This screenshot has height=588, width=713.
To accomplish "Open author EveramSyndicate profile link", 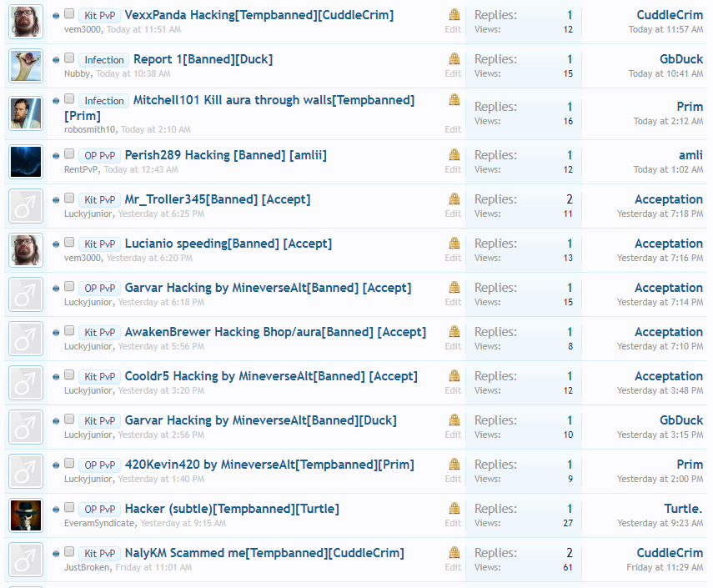I will (x=99, y=524).
